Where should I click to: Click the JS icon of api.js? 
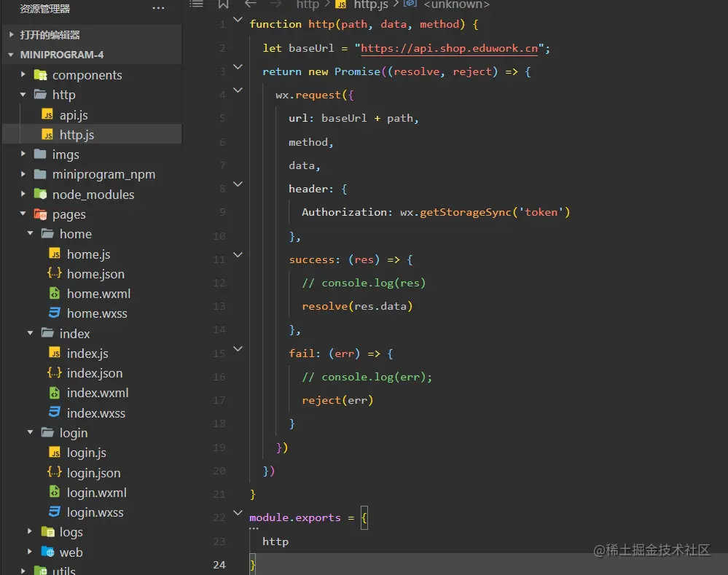click(x=47, y=114)
